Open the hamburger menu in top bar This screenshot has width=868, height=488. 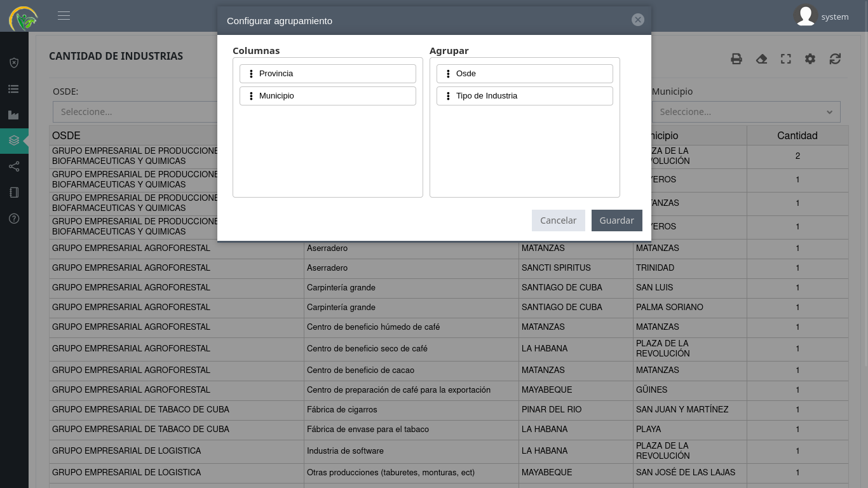64,16
